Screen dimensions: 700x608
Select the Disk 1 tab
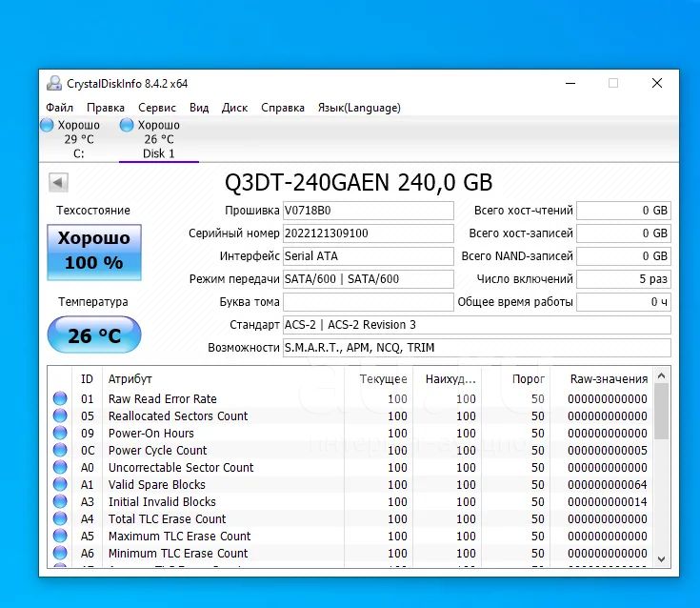click(x=158, y=139)
